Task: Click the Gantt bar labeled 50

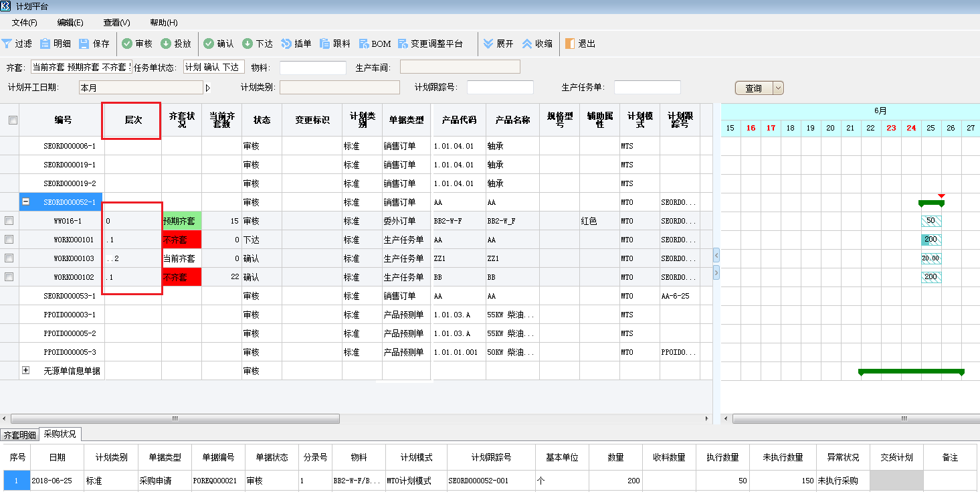Action: 931,221
